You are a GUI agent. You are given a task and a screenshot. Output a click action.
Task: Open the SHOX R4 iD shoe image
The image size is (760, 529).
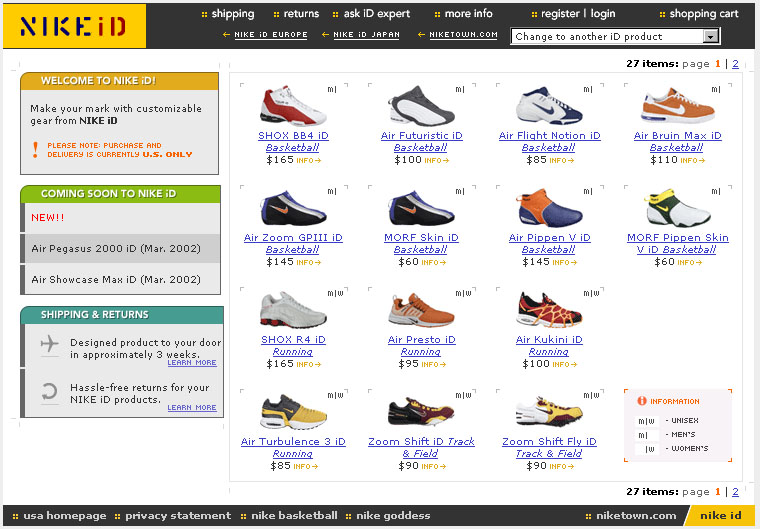[x=293, y=310]
